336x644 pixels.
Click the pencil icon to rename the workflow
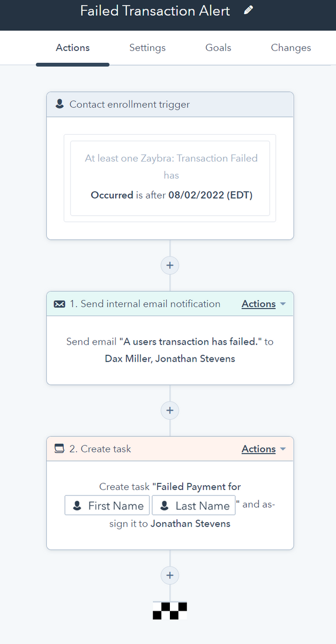248,10
